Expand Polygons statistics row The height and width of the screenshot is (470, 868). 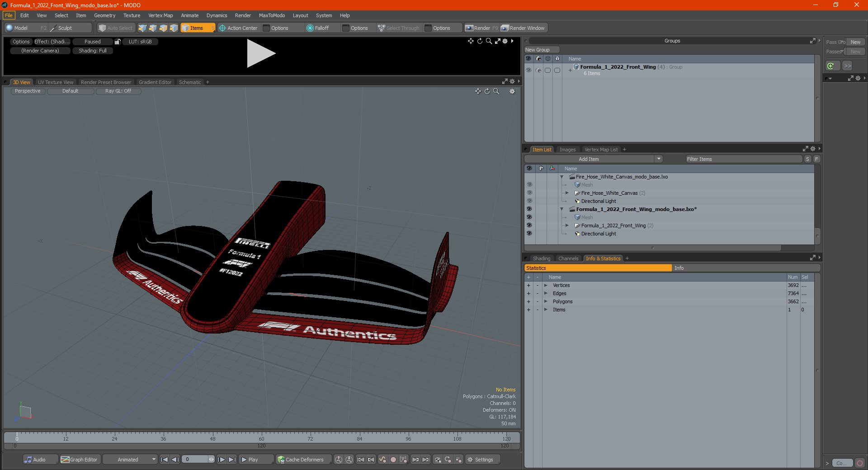[x=546, y=301]
